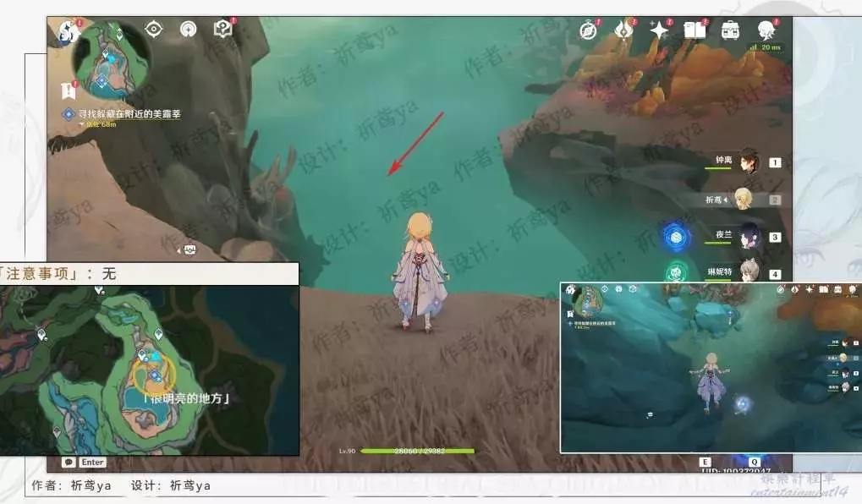
Task: Open the adventurer handbook icon
Action: 695,30
